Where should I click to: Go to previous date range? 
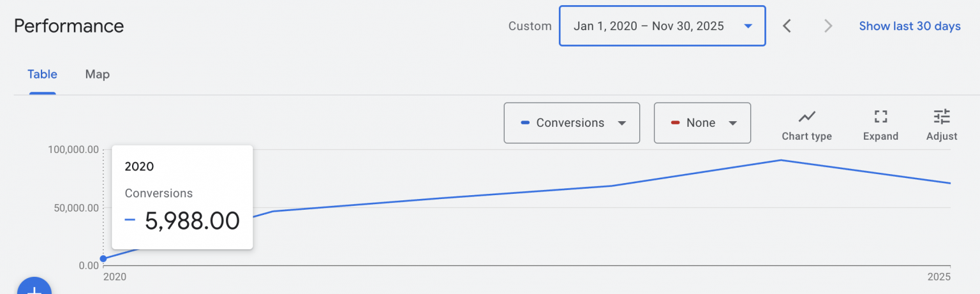point(787,26)
